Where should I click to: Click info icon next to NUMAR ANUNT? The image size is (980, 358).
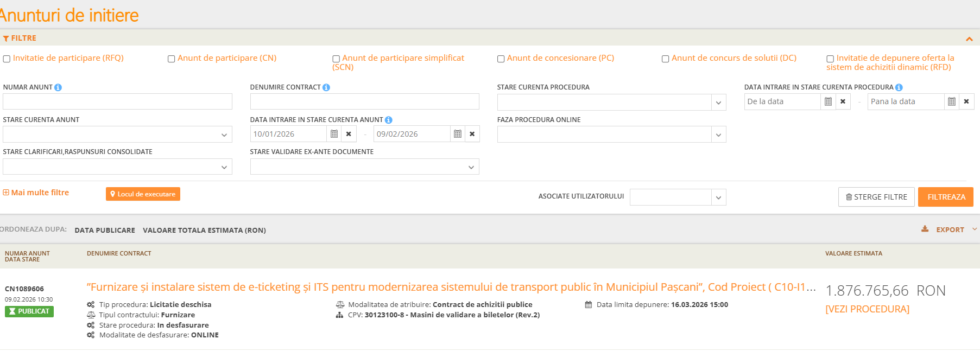pyautogui.click(x=58, y=87)
